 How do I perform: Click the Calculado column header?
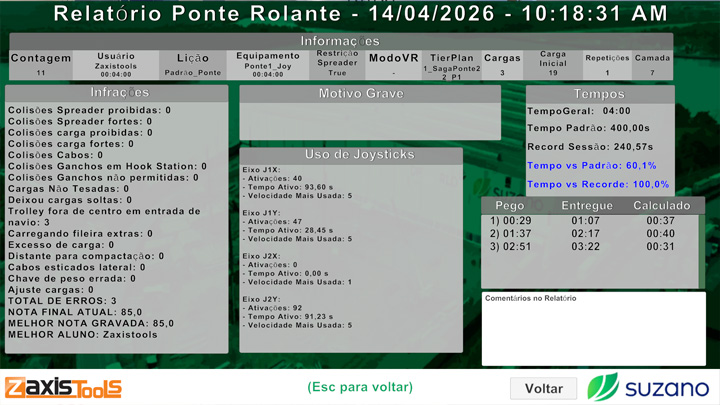662,206
